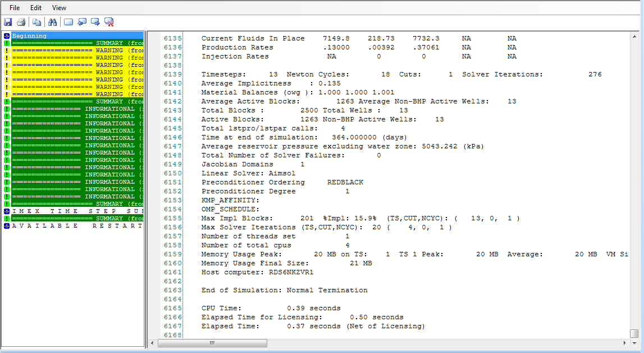Click the toggle bookmark icon
This screenshot has width=644, height=353.
68,22
